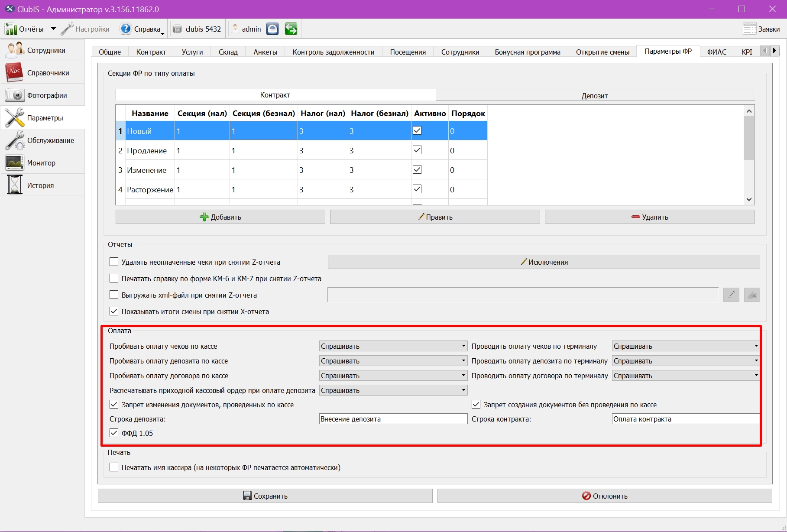Click the lock icon next to admin
This screenshot has height=532, width=787.
pos(272,29)
